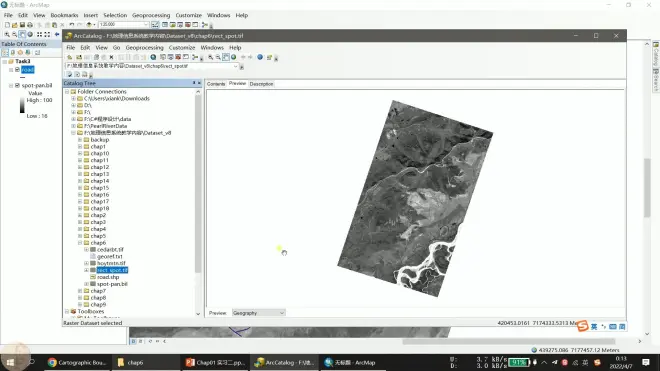Switch to Chrome Cartographic taskbar button
Image resolution: width=660 pixels, height=371 pixels.
(x=77, y=363)
